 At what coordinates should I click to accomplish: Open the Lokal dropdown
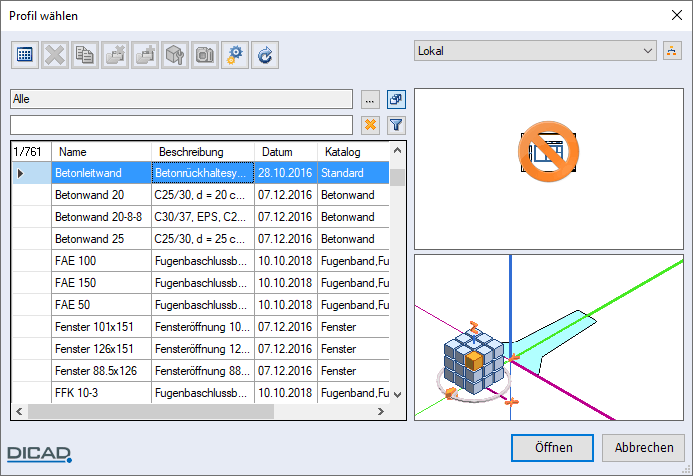click(535, 51)
